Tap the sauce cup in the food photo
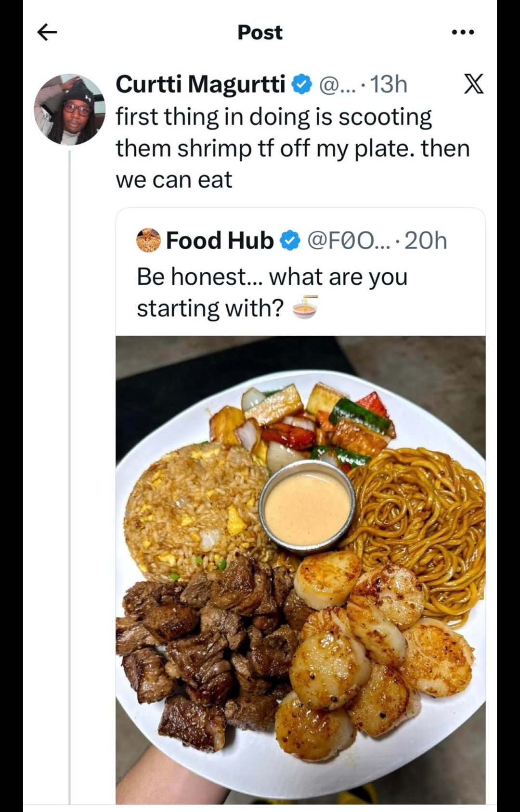The width and height of the screenshot is (520, 812). [307, 507]
